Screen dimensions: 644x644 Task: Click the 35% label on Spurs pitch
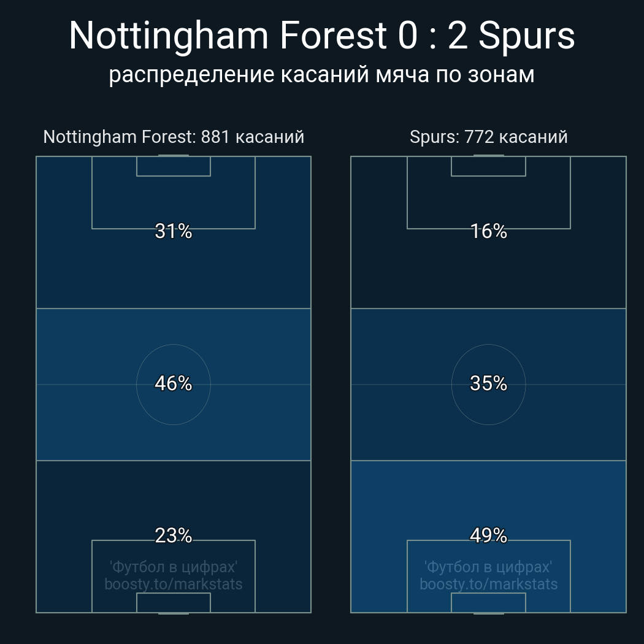[x=488, y=383]
